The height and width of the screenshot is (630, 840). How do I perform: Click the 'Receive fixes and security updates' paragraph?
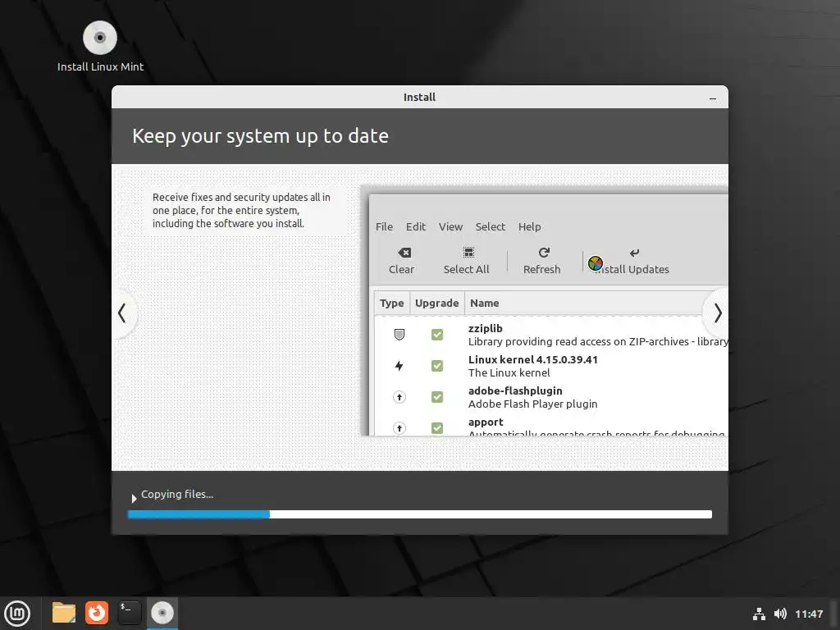click(x=241, y=211)
